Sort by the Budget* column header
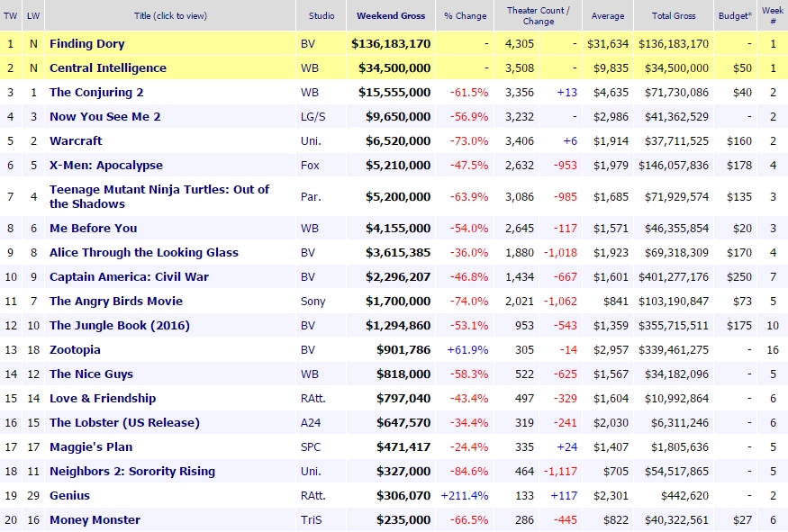The width and height of the screenshot is (788, 532). 735,15
